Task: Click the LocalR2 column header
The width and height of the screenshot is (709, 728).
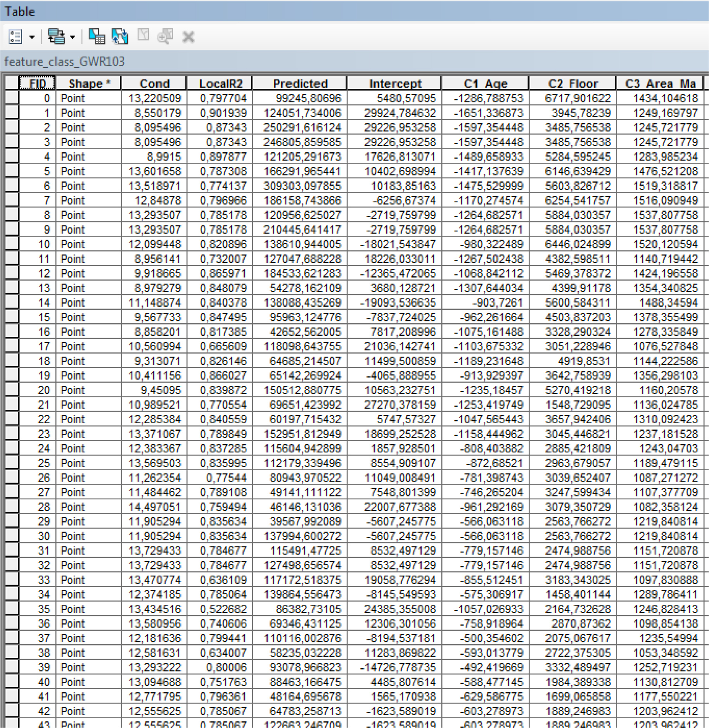Action: (220, 83)
